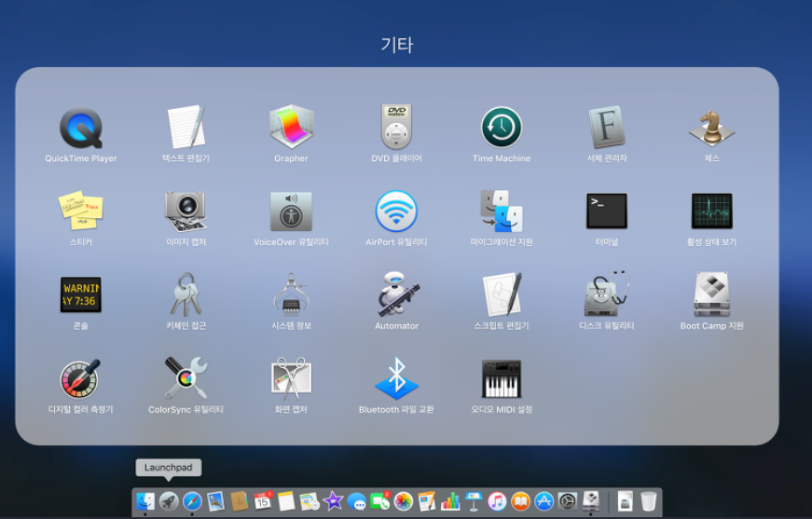
Task: Launch Automator
Action: point(396,294)
